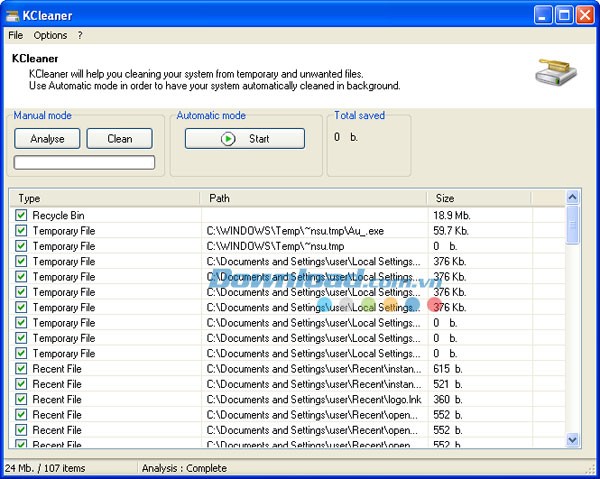Click the scrollbar up arrow

(x=573, y=198)
